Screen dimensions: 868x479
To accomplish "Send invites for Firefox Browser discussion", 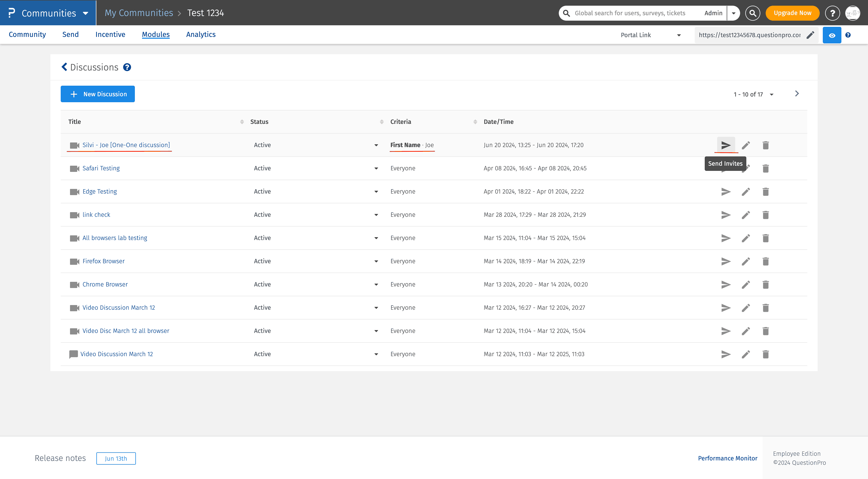I will pyautogui.click(x=725, y=261).
